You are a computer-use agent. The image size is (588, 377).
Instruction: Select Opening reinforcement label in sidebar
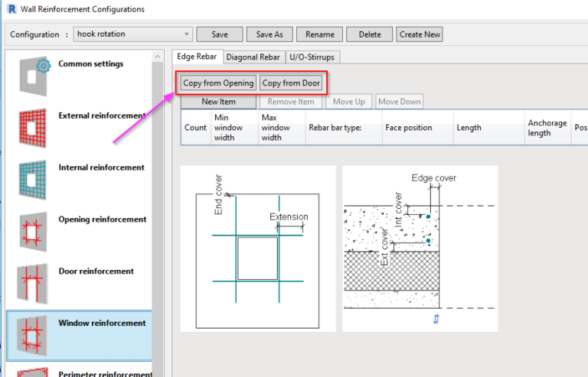[103, 219]
